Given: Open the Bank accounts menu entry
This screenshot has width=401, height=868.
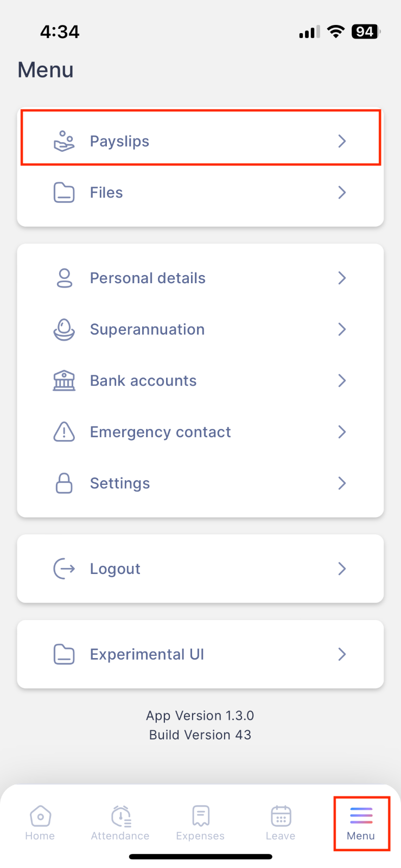Looking at the screenshot, I should pyautogui.click(x=200, y=381).
